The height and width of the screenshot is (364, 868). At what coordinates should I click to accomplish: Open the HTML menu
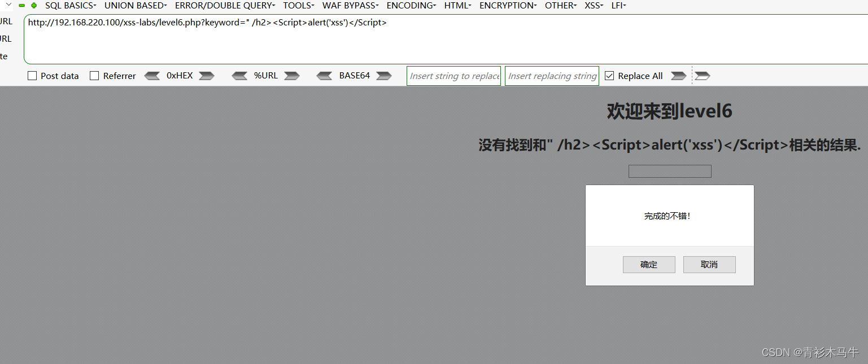[457, 6]
